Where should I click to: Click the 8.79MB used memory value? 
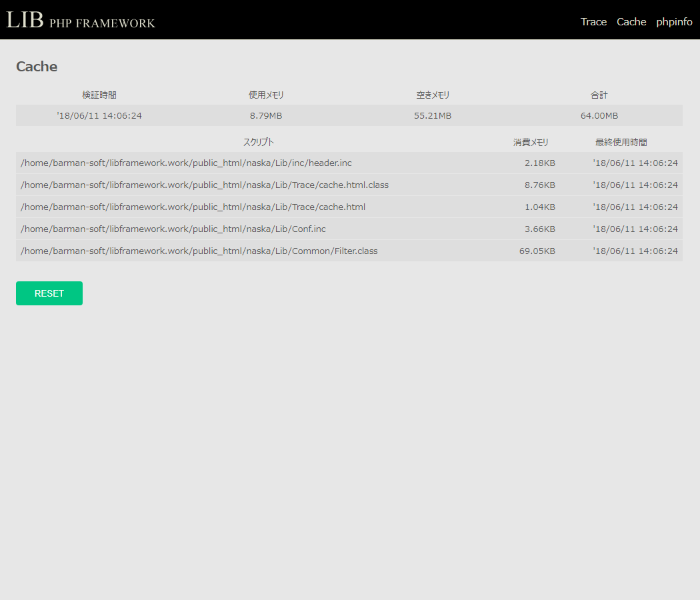point(266,116)
